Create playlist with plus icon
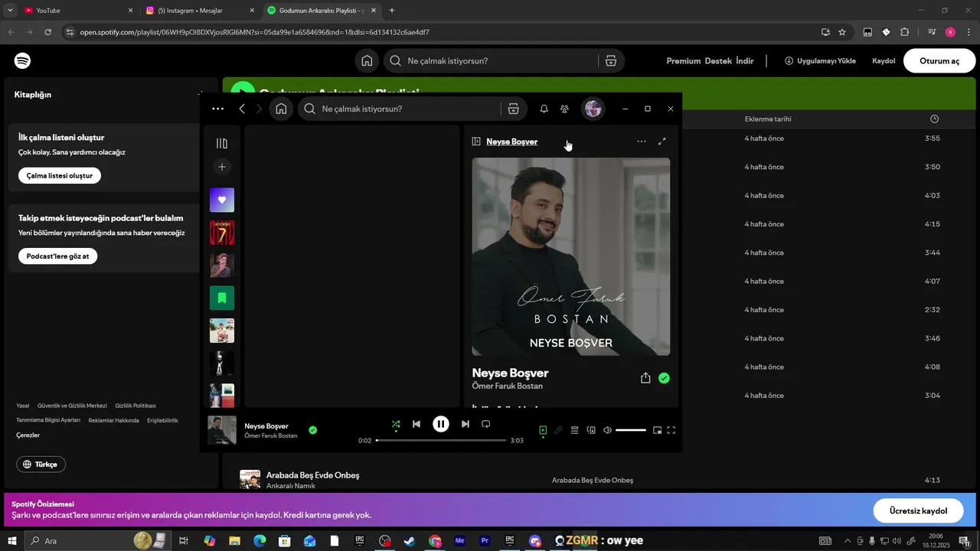Image resolution: width=980 pixels, height=551 pixels. [x=222, y=167]
